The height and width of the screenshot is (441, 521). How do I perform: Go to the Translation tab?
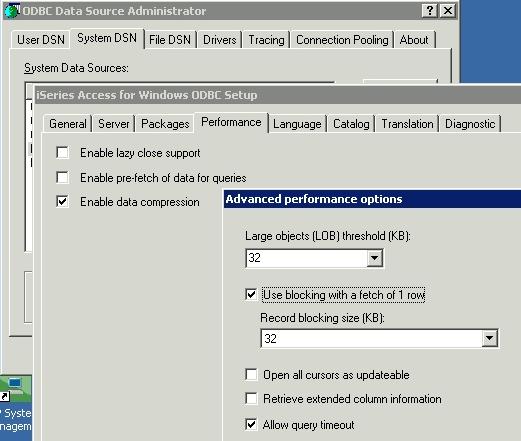(x=407, y=124)
